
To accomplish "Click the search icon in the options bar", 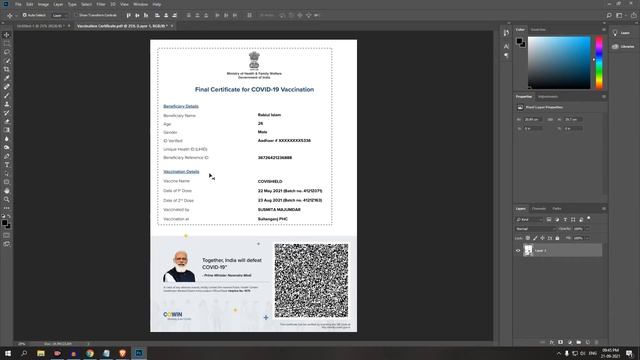I will [x=609, y=15].
